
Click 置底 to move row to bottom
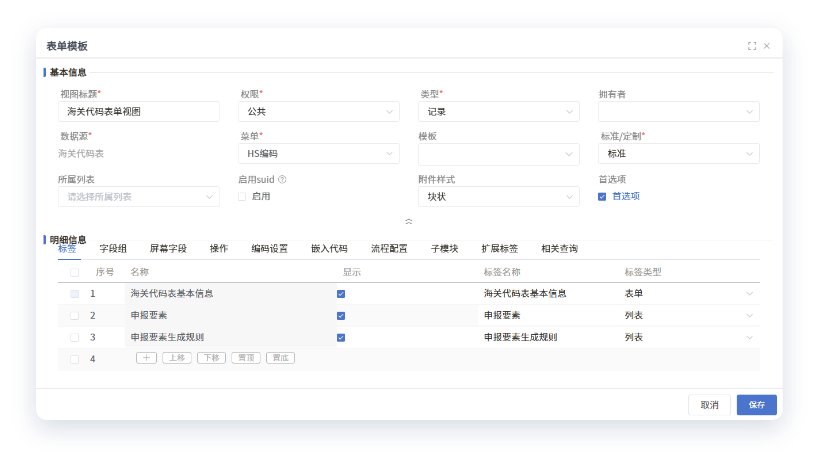pyautogui.click(x=280, y=357)
